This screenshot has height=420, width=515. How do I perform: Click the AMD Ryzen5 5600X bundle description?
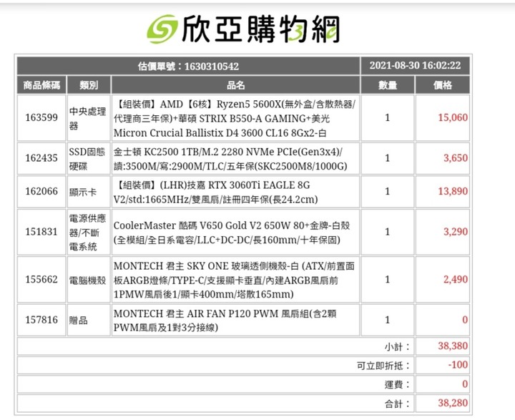tap(235, 119)
